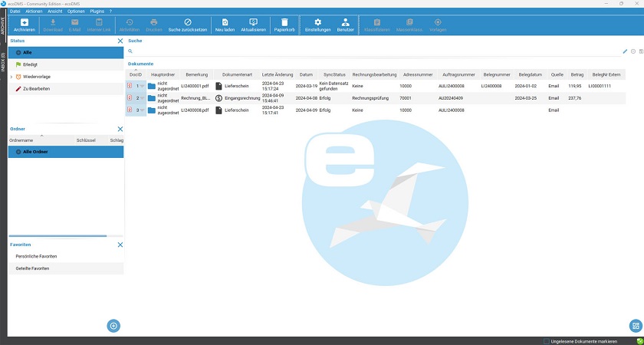This screenshot has height=345, width=644.
Task: Click the magnifier icon in search field
Action: [130, 51]
